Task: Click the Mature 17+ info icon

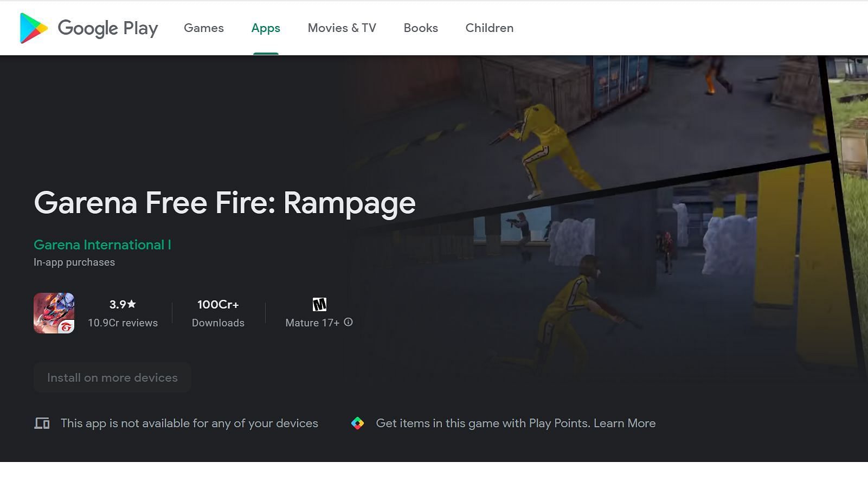Action: pyautogui.click(x=349, y=322)
